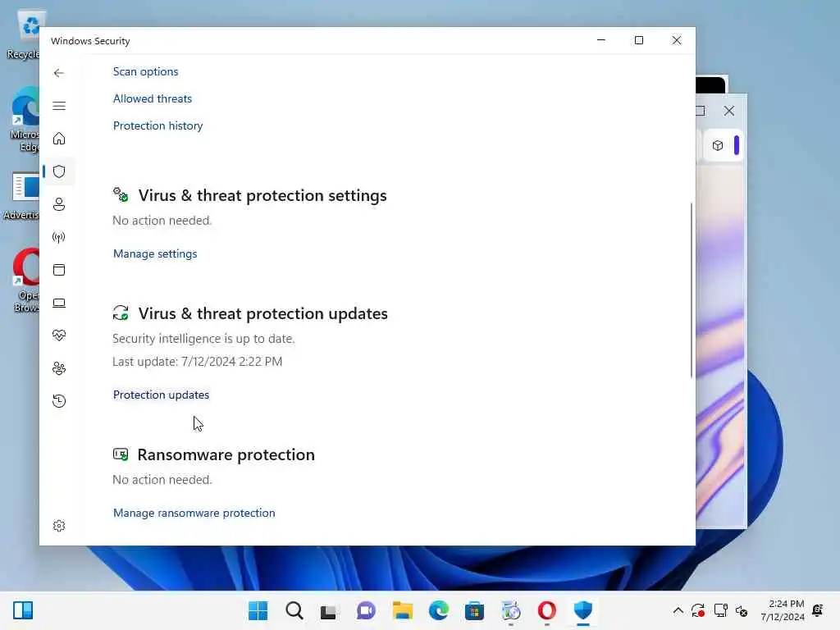This screenshot has height=630, width=840.
Task: Click the Windows Security vertical scrollbar
Action: click(x=691, y=290)
